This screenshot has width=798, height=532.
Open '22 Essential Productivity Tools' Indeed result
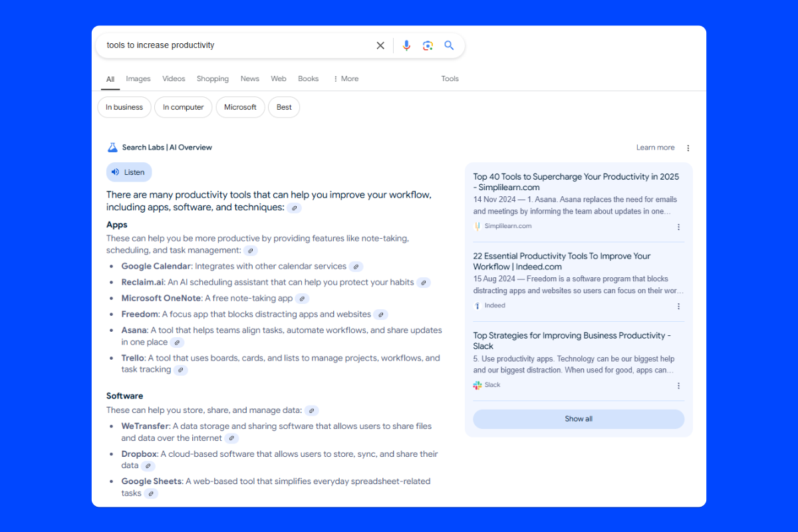coord(562,261)
